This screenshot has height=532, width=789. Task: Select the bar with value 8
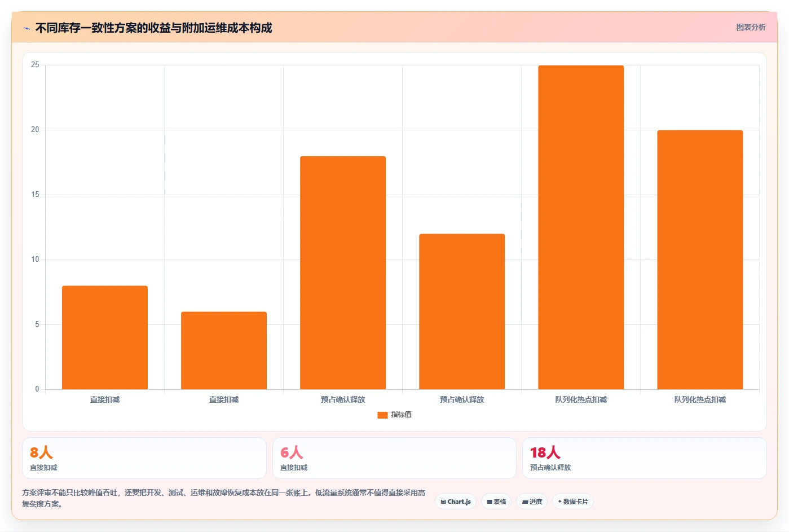[105, 337]
